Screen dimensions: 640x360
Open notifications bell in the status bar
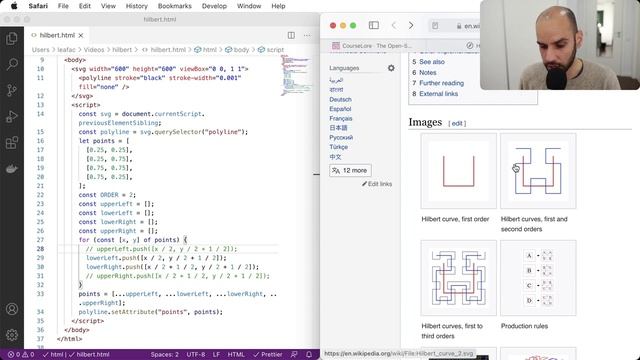[x=309, y=354]
